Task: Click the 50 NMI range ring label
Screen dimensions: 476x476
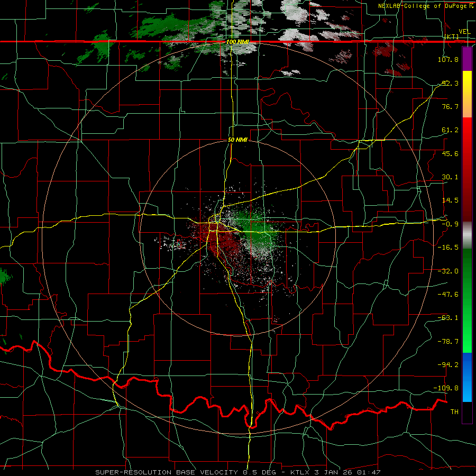Action: pyautogui.click(x=237, y=140)
